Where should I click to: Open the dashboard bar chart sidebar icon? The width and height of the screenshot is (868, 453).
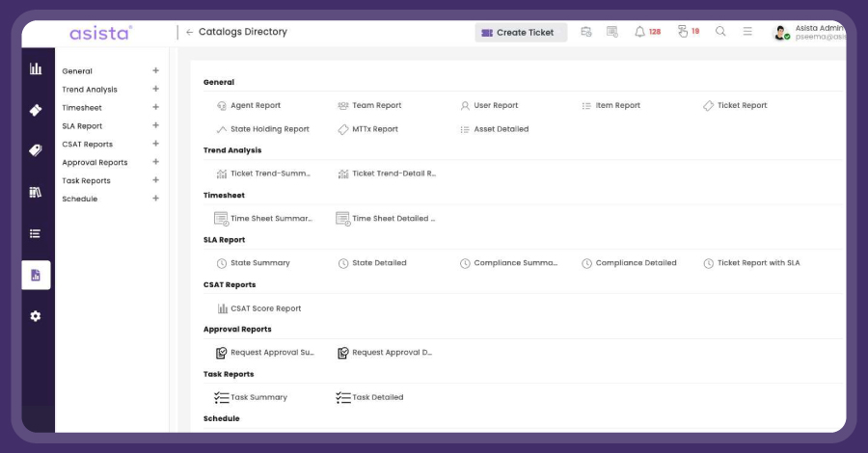point(36,68)
